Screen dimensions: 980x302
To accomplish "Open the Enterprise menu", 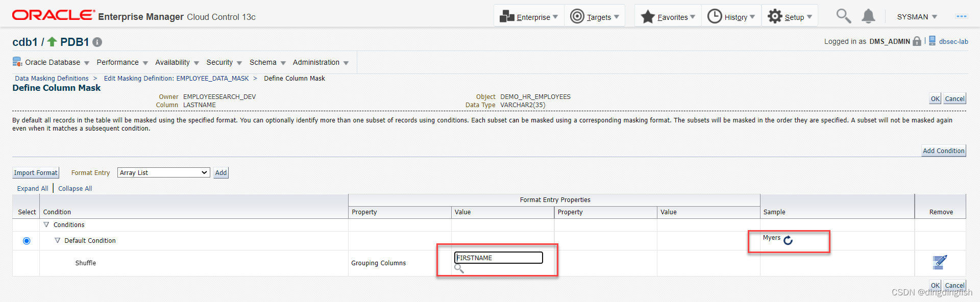I will 529,17.
